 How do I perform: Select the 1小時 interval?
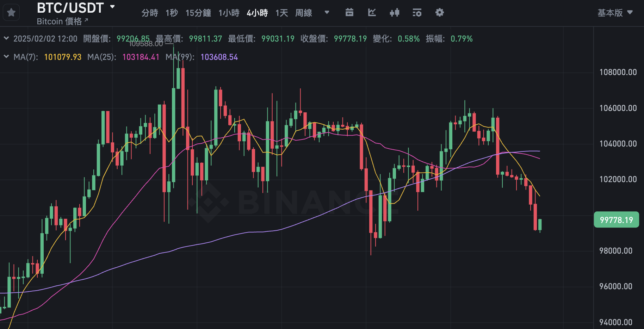(229, 13)
